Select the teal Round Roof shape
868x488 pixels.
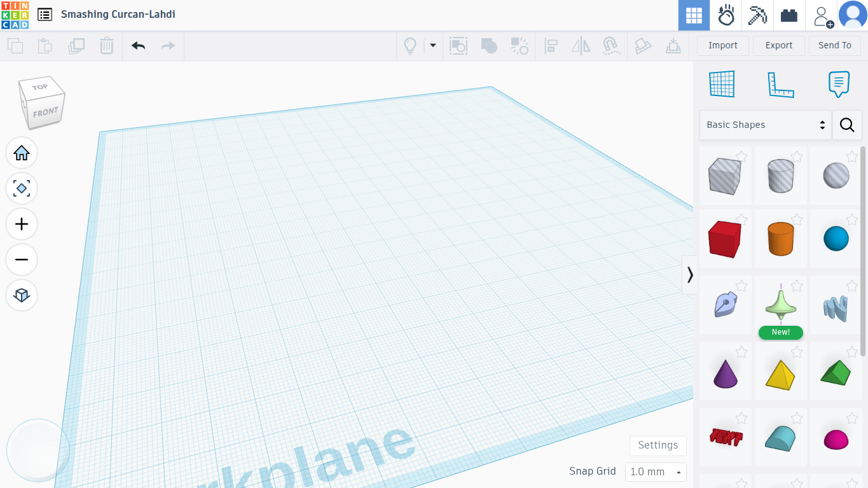click(781, 438)
